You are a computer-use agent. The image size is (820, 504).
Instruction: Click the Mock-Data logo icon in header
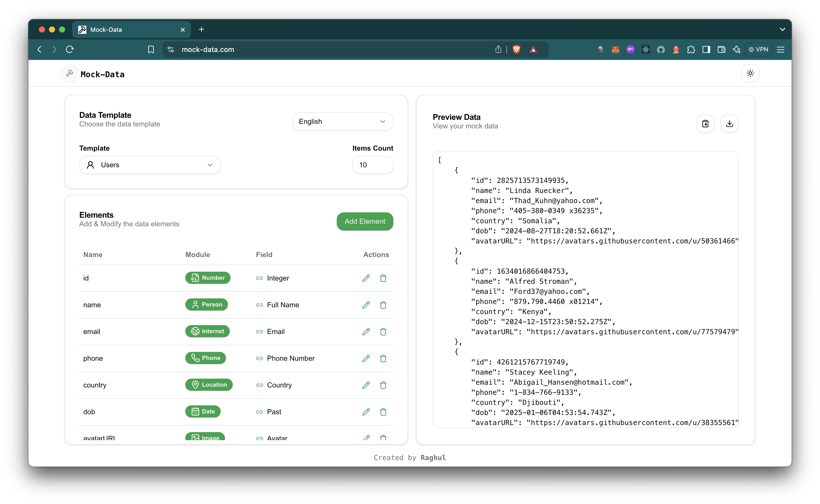(x=70, y=73)
